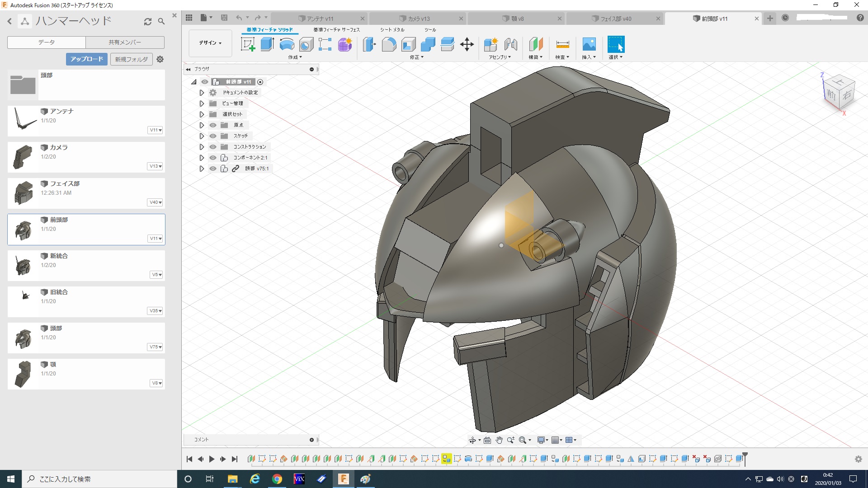
Task: Hide the スケッチ folder visibility eye
Action: tap(213, 136)
